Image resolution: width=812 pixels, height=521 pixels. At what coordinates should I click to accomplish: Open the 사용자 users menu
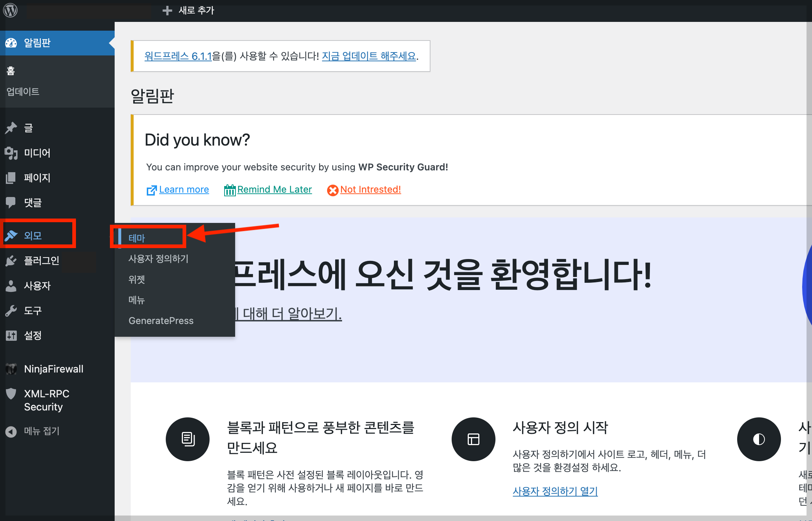(x=37, y=286)
